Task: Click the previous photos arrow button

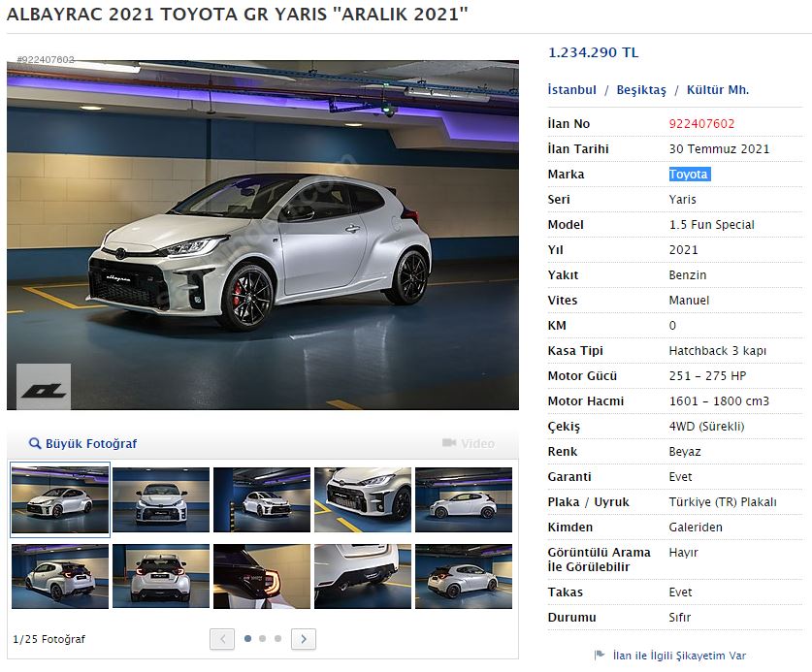Action: 222,639
